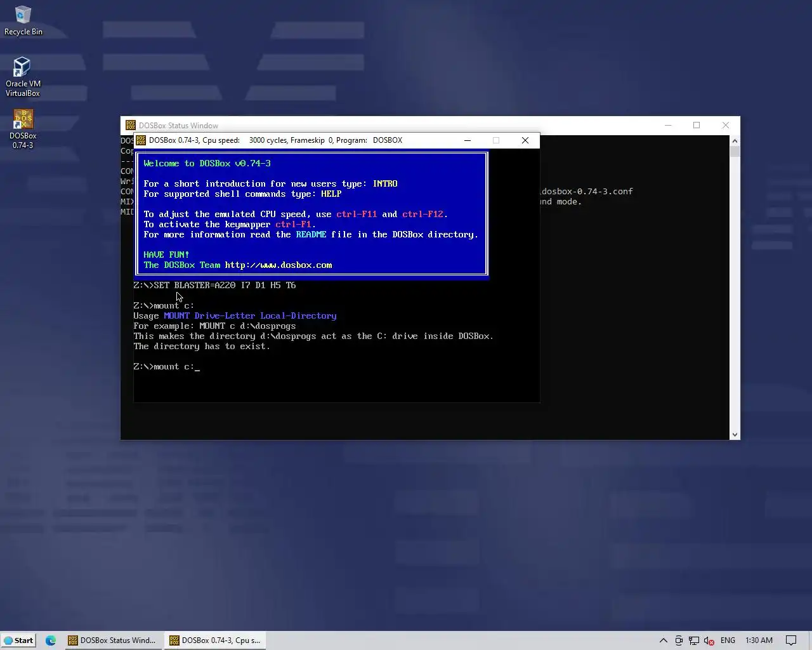Click the cyan README word
The height and width of the screenshot is (650, 812).
311,234
